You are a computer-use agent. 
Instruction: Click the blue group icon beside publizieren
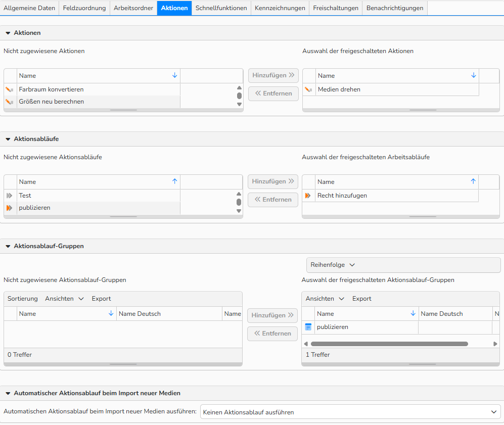[x=308, y=327]
